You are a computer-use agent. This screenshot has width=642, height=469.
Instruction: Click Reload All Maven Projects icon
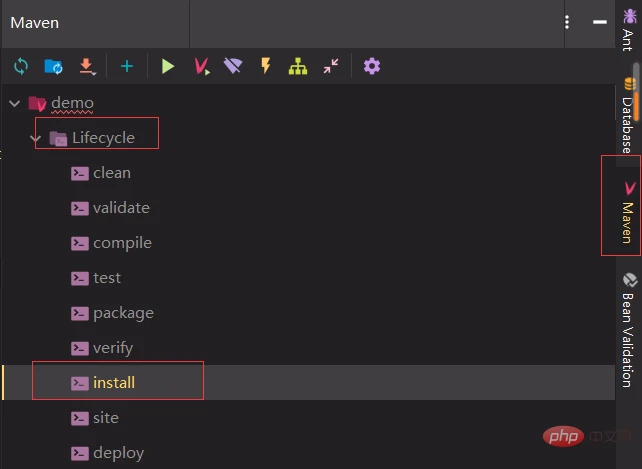click(20, 66)
